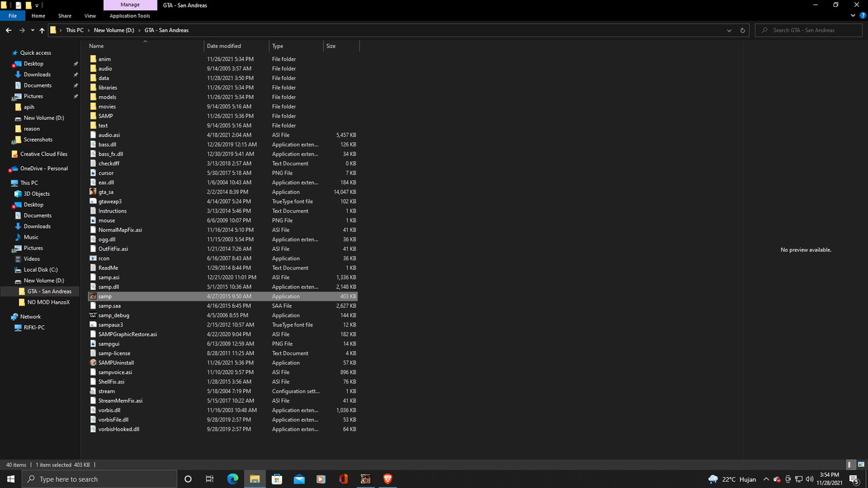Screen dimensions: 868x488
Task: Switch to large icons view layout
Action: (860, 465)
